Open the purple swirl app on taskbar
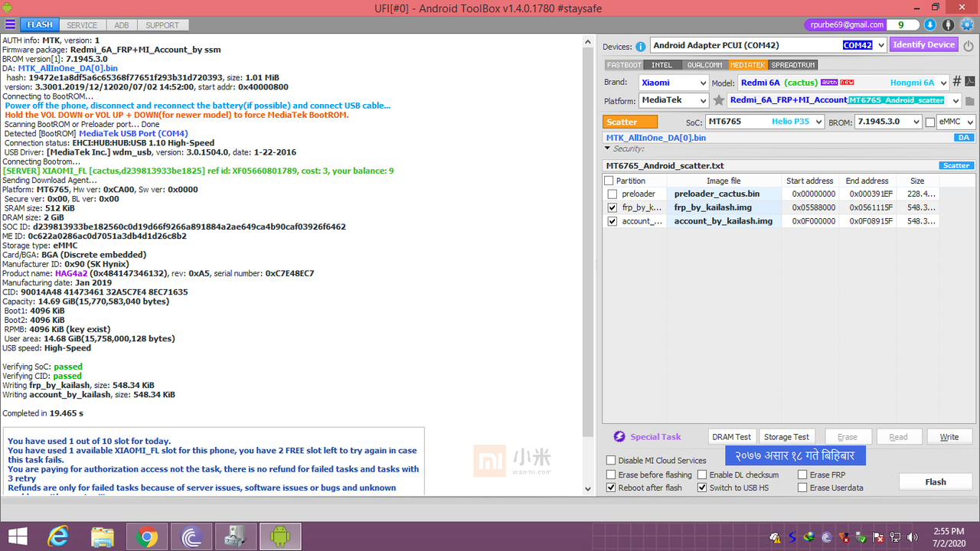980x551 pixels. [x=191, y=537]
